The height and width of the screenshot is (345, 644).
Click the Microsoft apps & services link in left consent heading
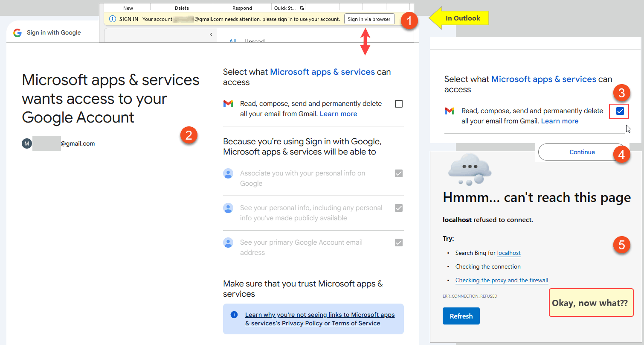pyautogui.click(x=322, y=72)
